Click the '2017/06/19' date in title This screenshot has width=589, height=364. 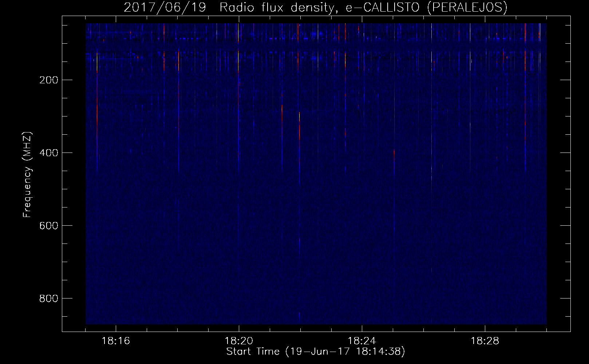tap(166, 7)
